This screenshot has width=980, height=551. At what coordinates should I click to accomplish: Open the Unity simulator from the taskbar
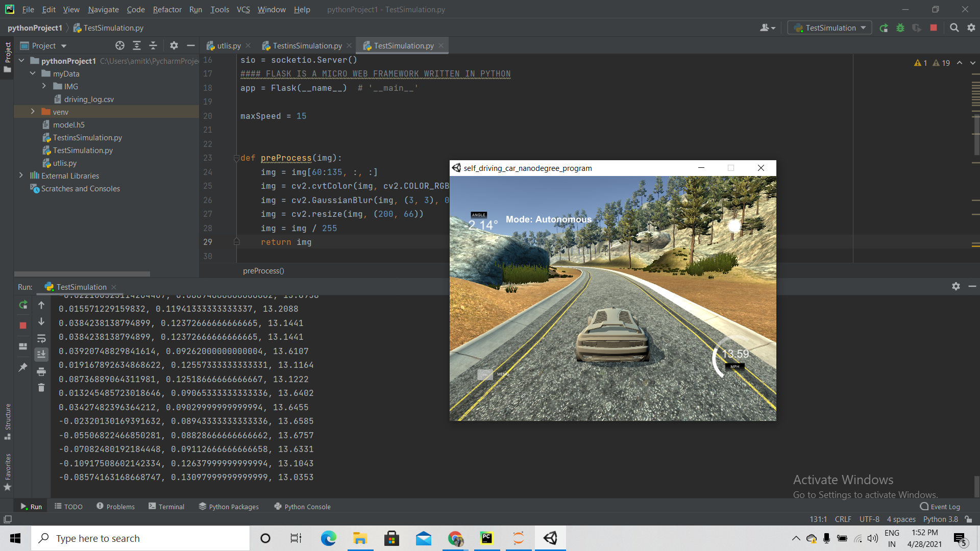click(x=550, y=538)
